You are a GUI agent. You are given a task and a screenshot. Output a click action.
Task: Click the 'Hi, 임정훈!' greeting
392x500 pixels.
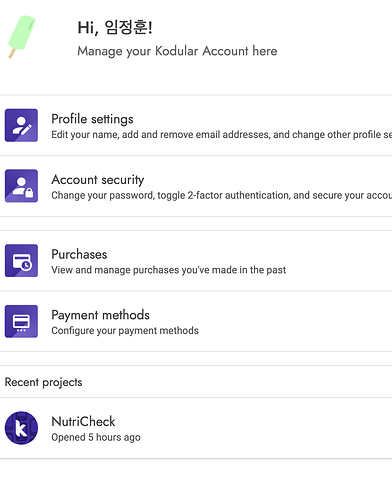(115, 27)
